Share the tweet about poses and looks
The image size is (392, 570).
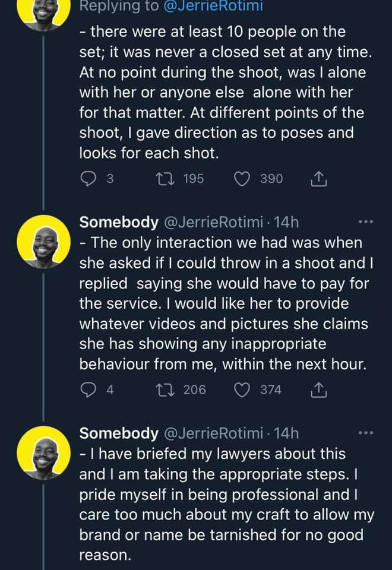[x=318, y=178]
